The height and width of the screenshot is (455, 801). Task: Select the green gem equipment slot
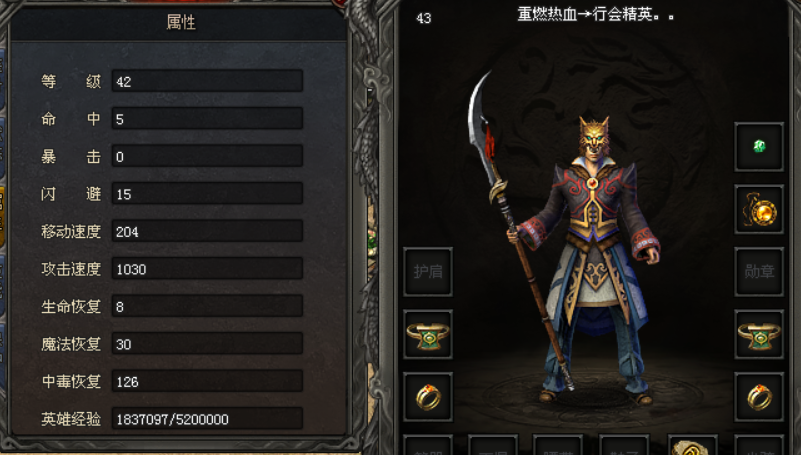coord(759,147)
